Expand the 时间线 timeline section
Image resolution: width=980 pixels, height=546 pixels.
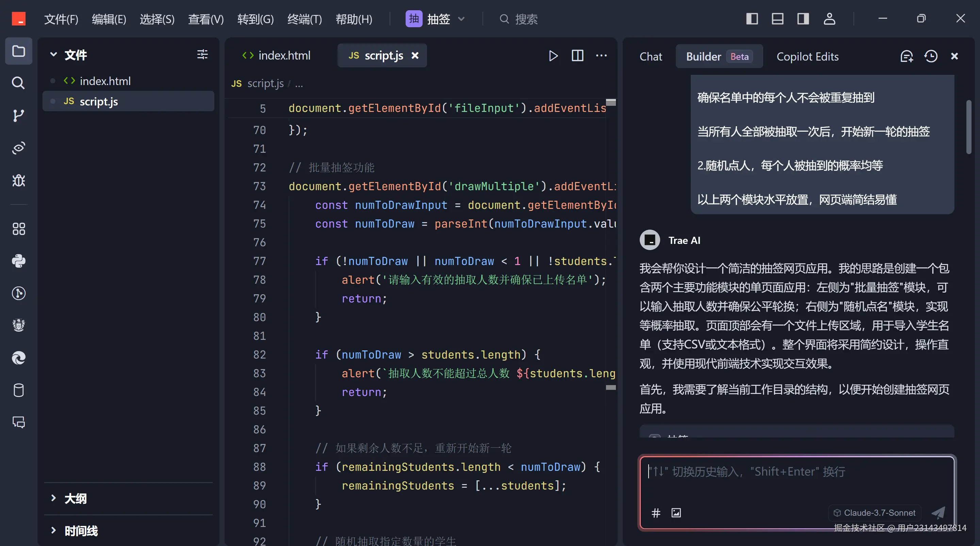81,531
